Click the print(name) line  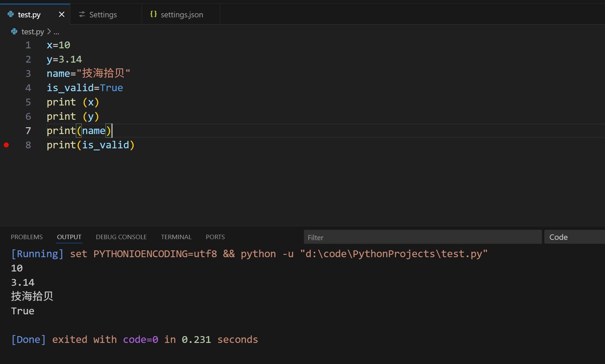[x=79, y=131]
